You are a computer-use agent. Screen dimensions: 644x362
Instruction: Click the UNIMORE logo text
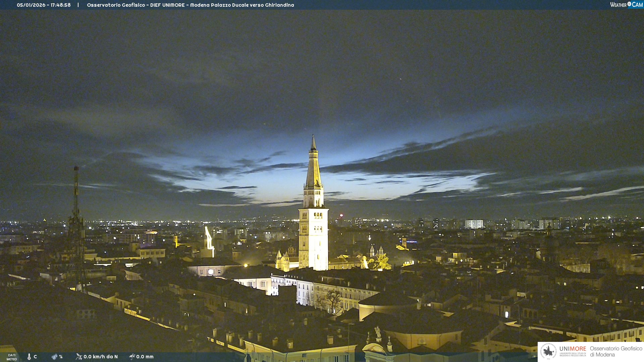click(573, 349)
